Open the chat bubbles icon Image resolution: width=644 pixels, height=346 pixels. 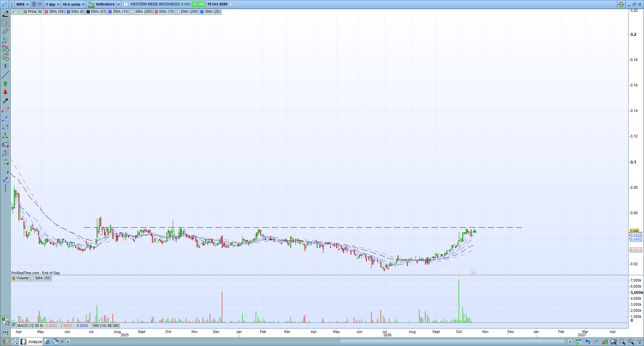pyautogui.click(x=47, y=342)
